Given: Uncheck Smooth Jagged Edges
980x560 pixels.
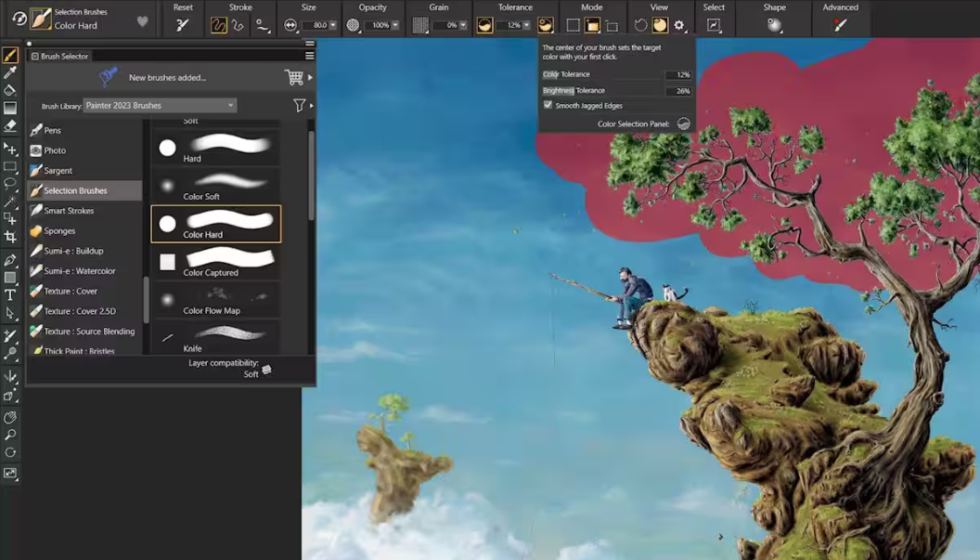Looking at the screenshot, I should click(548, 106).
